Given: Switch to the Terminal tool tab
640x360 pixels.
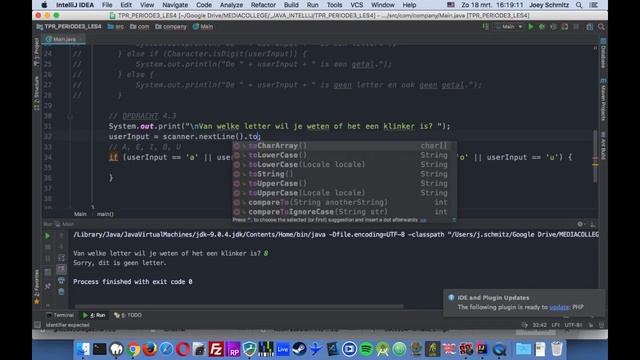Looking at the screenshot, I should [x=60, y=315].
